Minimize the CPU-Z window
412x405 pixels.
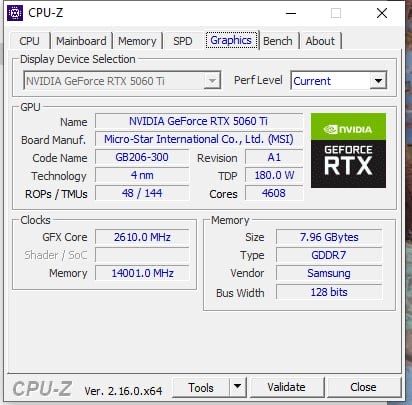tap(291, 13)
